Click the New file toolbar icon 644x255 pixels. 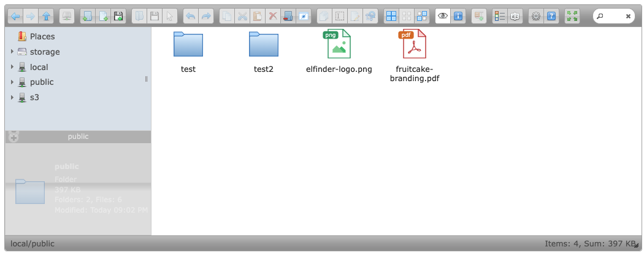(103, 17)
